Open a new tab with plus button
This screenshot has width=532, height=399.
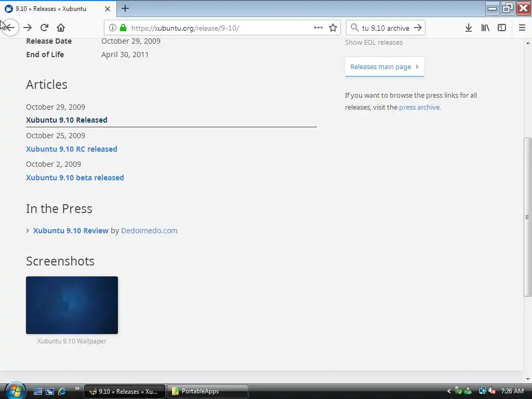(x=125, y=8)
